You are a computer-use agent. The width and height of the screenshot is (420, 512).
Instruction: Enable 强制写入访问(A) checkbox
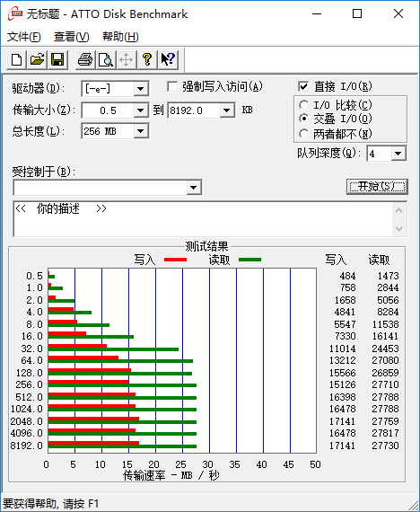(x=172, y=86)
